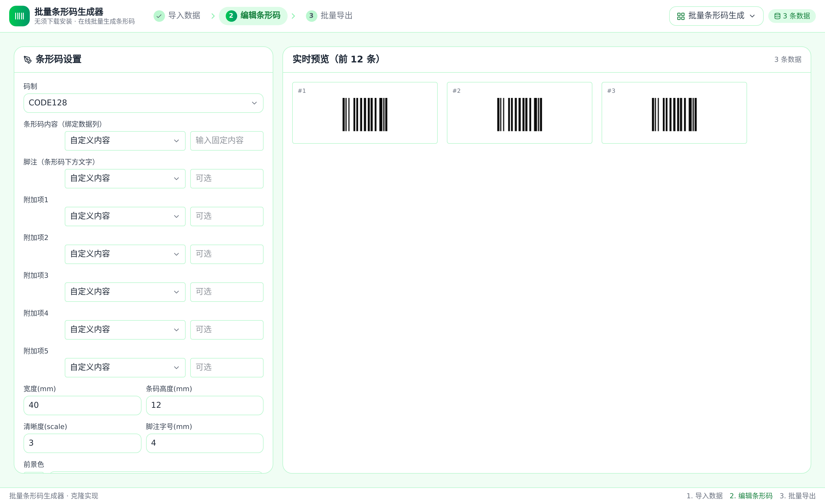The height and width of the screenshot is (504, 825).
Task: Click footer text 批量条形码生成器 · 克隆实现
Action: click(x=54, y=496)
